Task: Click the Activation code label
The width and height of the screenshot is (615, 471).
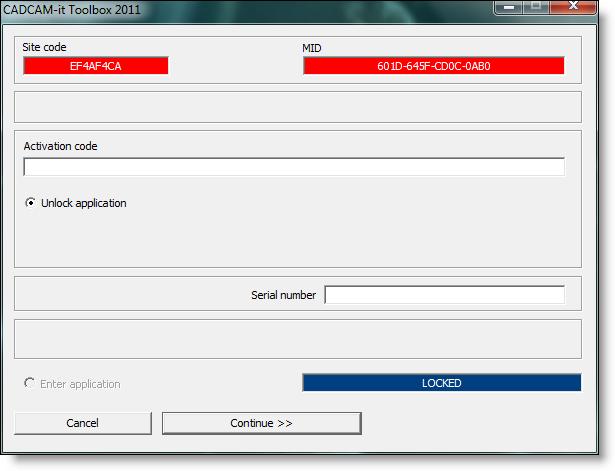Action: [x=60, y=146]
